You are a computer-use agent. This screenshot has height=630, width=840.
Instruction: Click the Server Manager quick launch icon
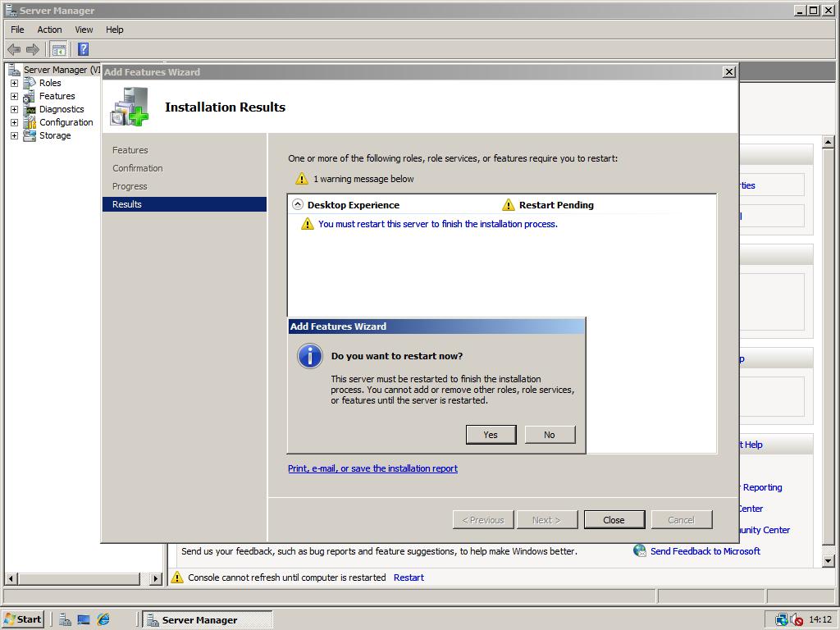[x=65, y=620]
